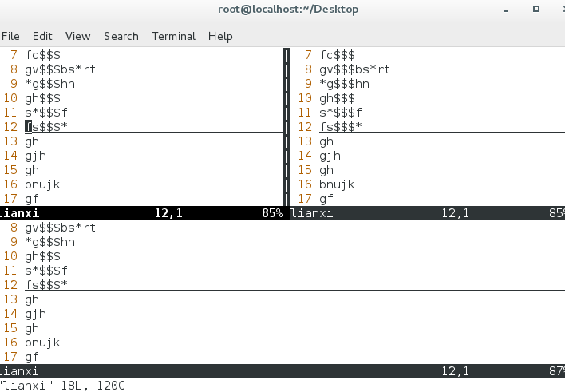Viewport: 565px width, 392px height.
Task: Click the bottom split status bar showing 87%
Action: click(282, 371)
